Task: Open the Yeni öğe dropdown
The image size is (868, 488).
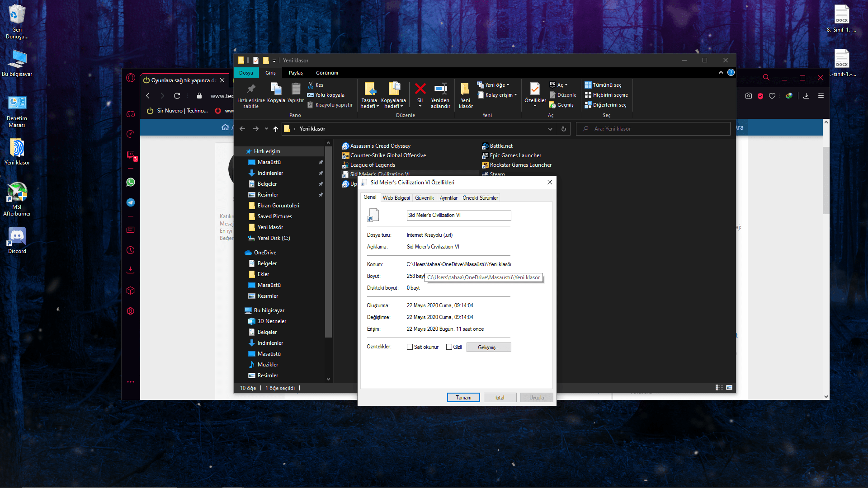Action: 497,85
